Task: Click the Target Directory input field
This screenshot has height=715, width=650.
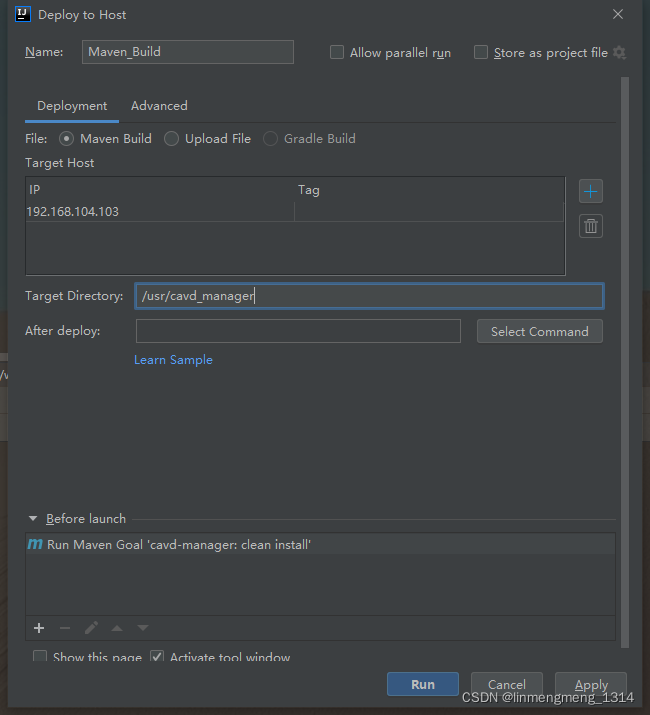Action: pos(369,296)
